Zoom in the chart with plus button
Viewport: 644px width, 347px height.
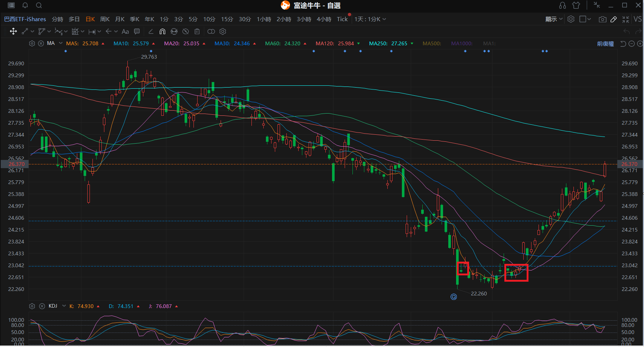[x=640, y=44]
